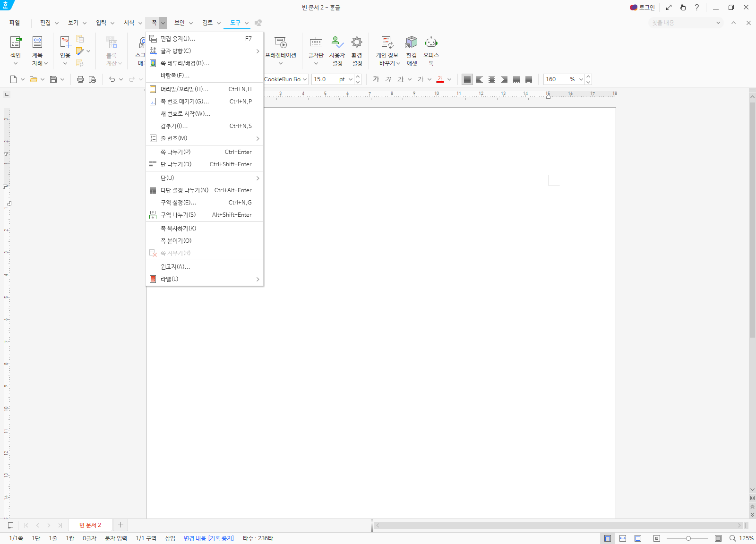Select center alignment button
Screen dimensions: 756x544
click(492, 79)
